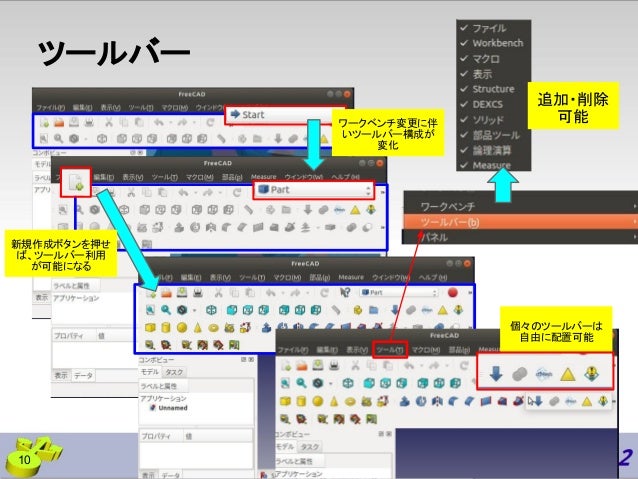Click highlighted new document icon in Part window
This screenshot has height=479, width=638.
76,182
